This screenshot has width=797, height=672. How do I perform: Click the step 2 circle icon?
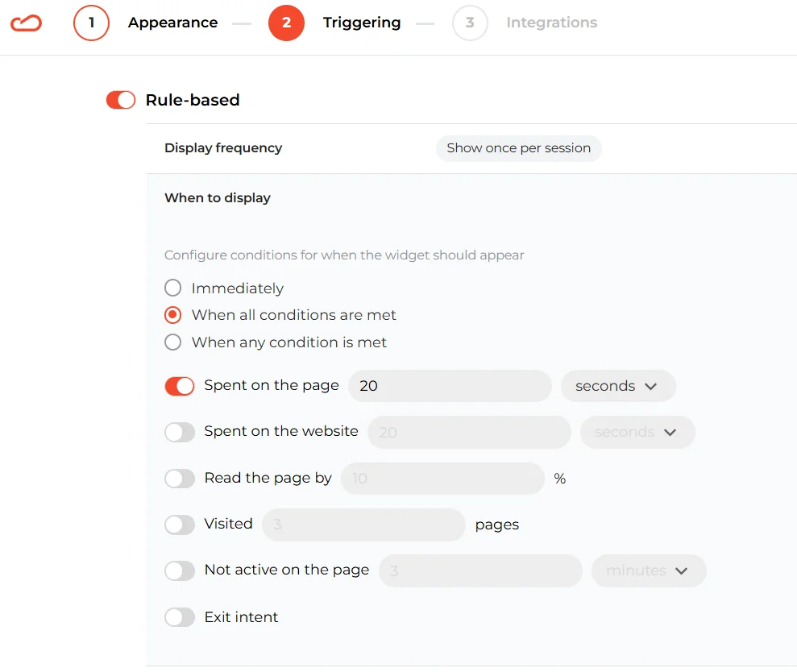[x=286, y=23]
